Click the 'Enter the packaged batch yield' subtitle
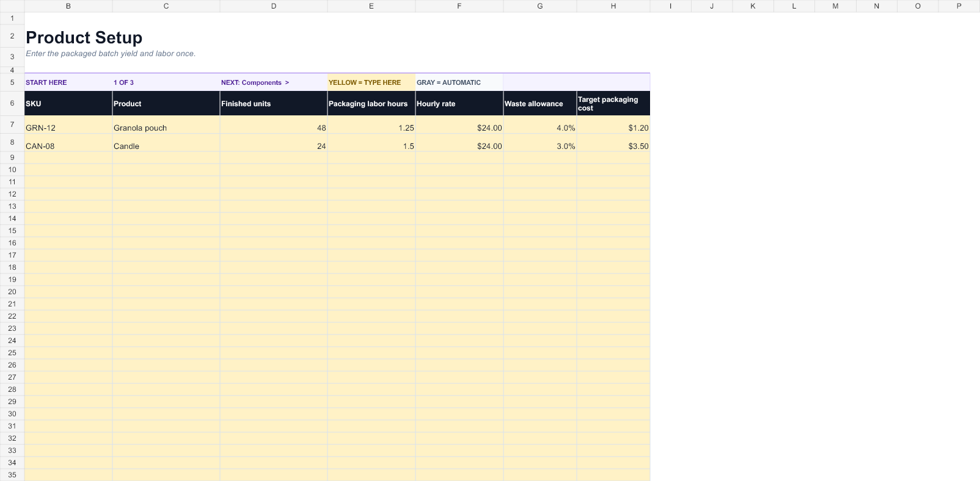 pos(111,54)
